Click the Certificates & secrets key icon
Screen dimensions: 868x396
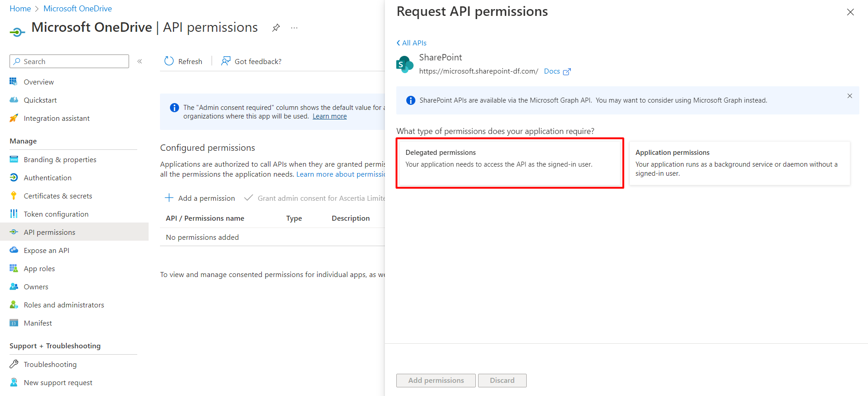[x=14, y=196]
